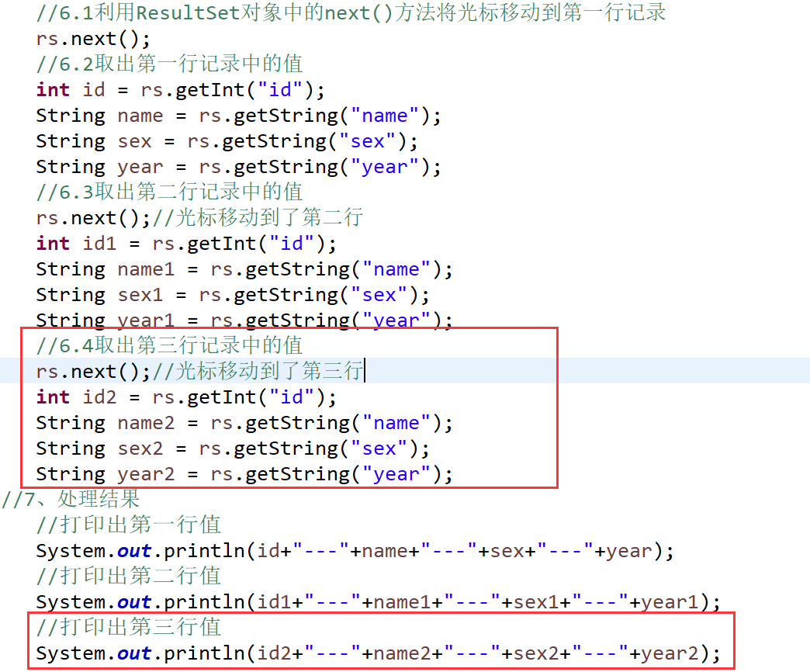Click the int id1 declaration line
This screenshot has width=810, height=672.
pyautogui.click(x=186, y=244)
